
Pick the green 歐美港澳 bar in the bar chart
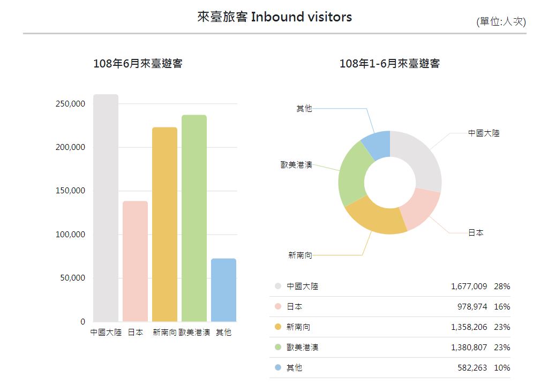point(194,218)
